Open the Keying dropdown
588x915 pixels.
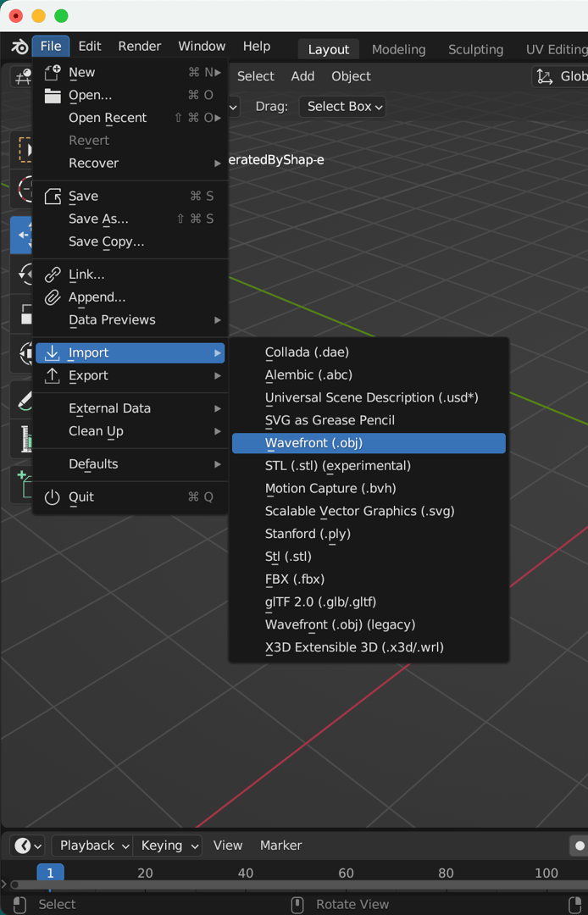(168, 845)
